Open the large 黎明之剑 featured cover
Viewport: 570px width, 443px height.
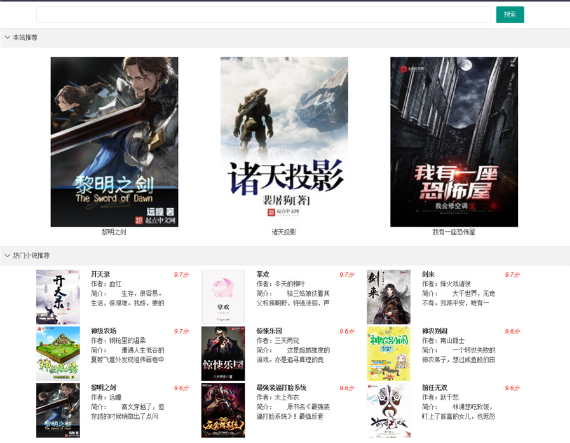click(x=115, y=142)
